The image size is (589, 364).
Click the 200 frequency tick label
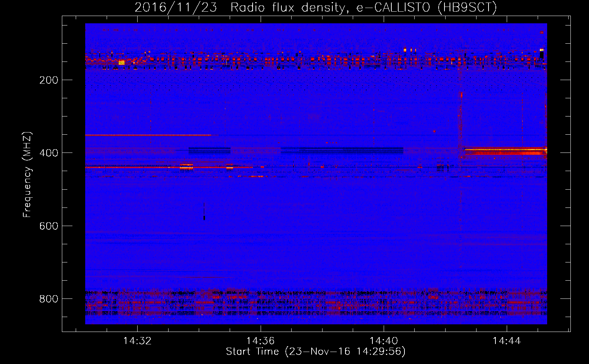pos(48,80)
